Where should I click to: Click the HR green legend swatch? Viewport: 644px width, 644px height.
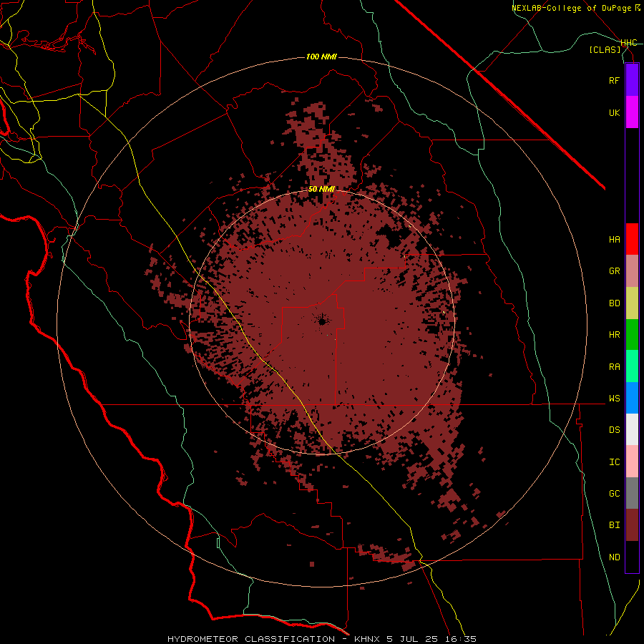click(632, 335)
